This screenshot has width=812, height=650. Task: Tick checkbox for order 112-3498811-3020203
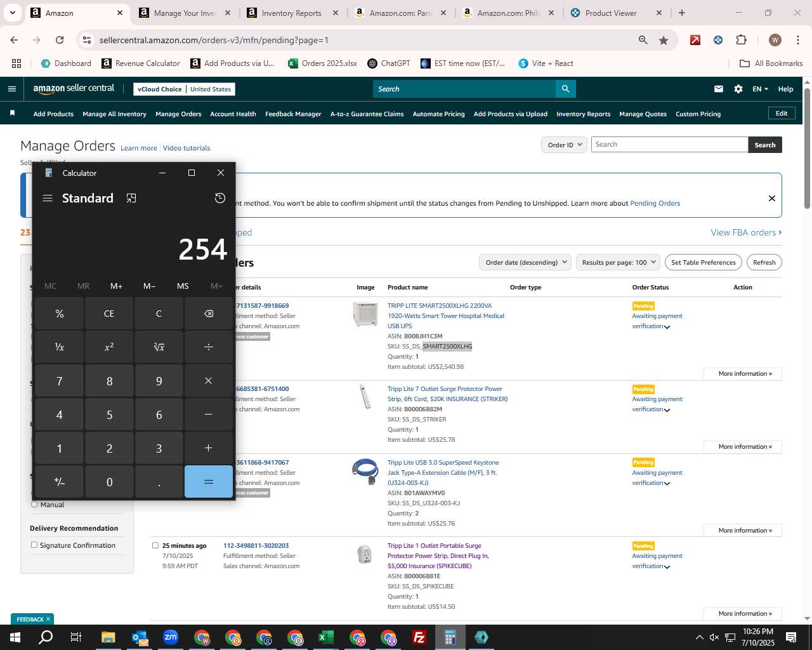(155, 545)
